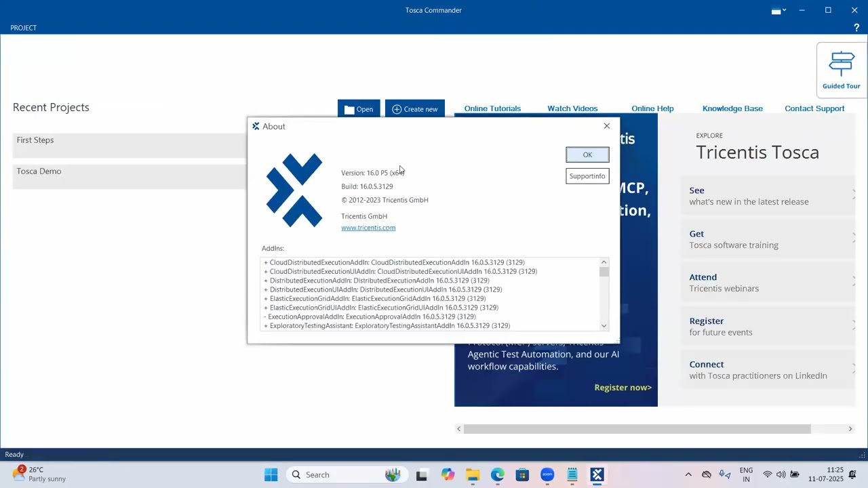This screenshot has width=868, height=488.
Task: Click the notification bell icon
Action: [x=853, y=474]
